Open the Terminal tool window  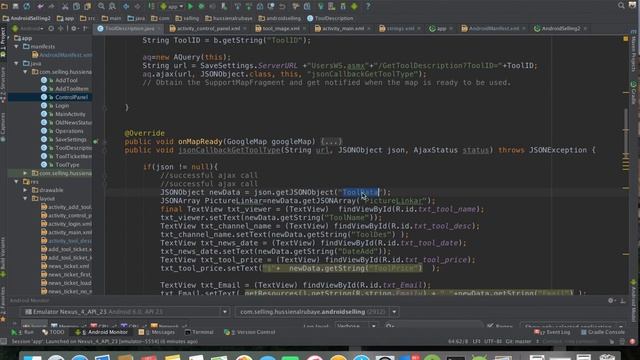click(200, 332)
